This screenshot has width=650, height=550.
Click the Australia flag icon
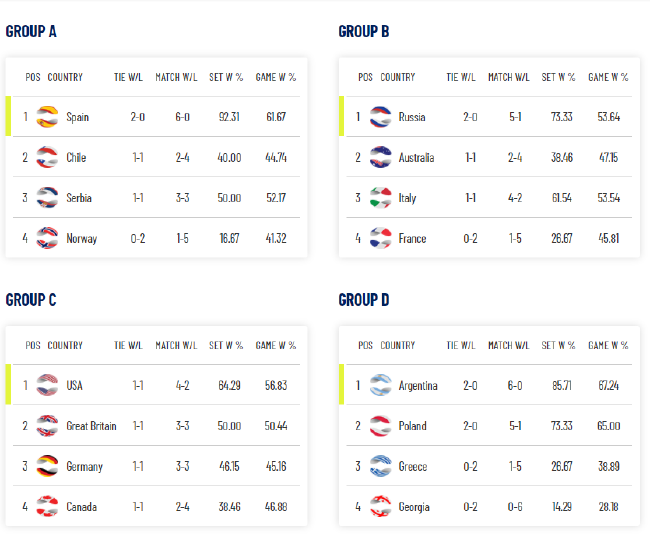(x=380, y=157)
